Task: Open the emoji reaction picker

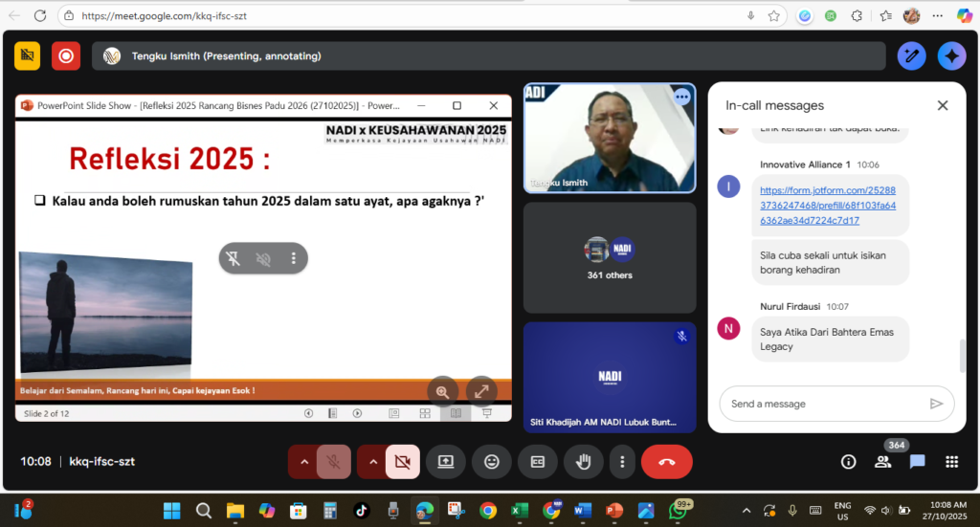Action: click(492, 462)
